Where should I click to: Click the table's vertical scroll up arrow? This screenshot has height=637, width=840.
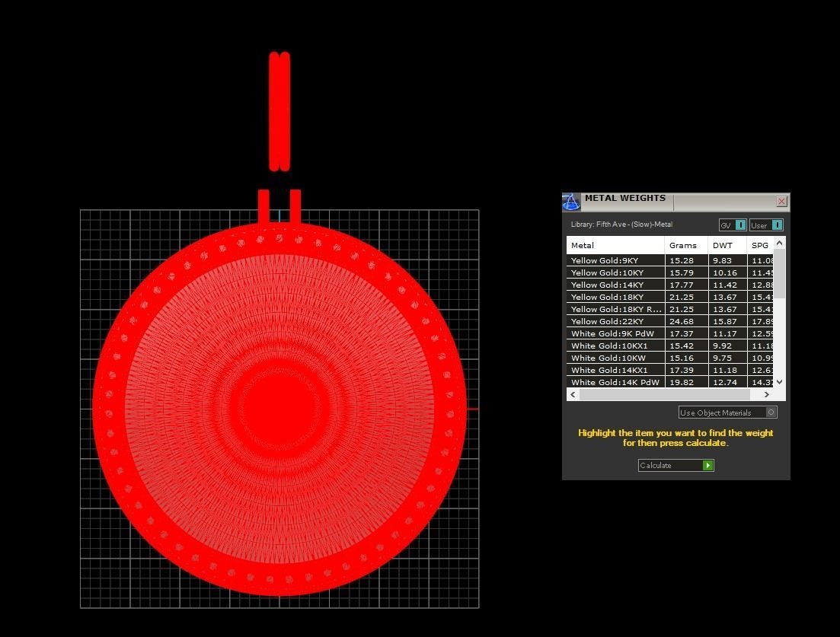pyautogui.click(x=780, y=243)
